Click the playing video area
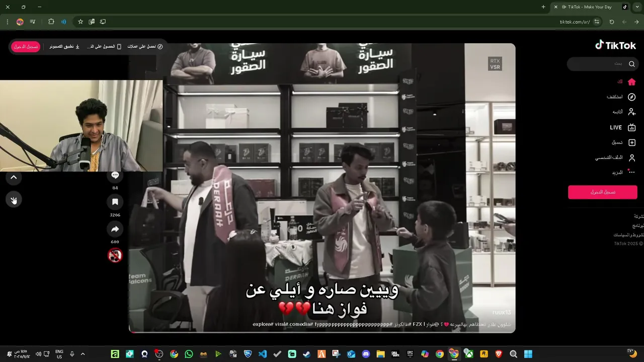 point(322,188)
